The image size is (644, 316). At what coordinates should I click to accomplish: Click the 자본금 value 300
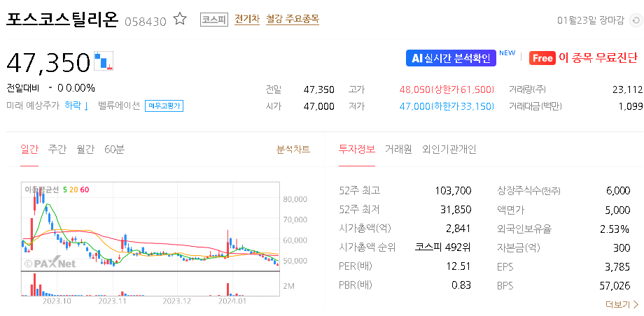tap(622, 248)
